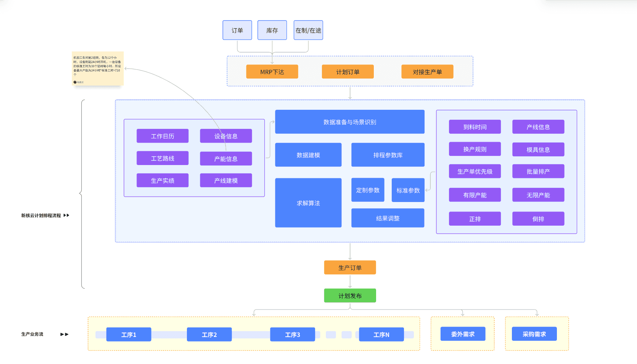Viewport: 637px width, 364px height.
Task: Click the 生产业务流 label
Action: coord(32,334)
